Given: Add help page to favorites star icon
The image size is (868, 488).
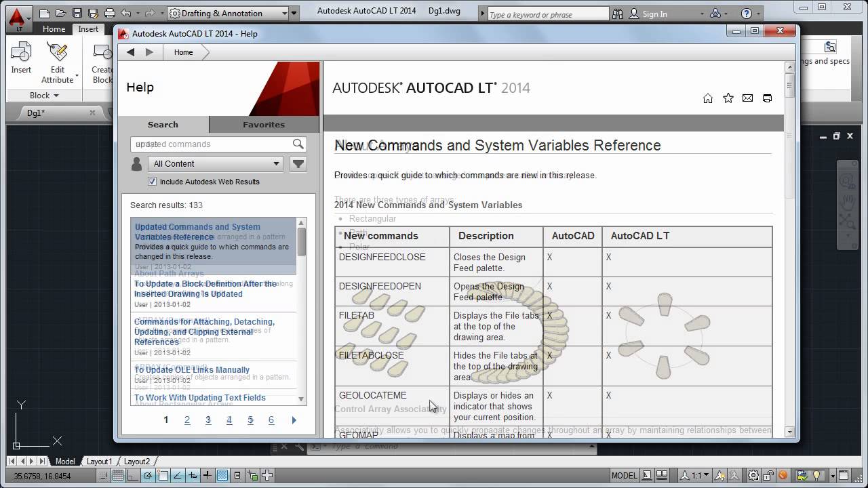Looking at the screenshot, I should click(728, 98).
